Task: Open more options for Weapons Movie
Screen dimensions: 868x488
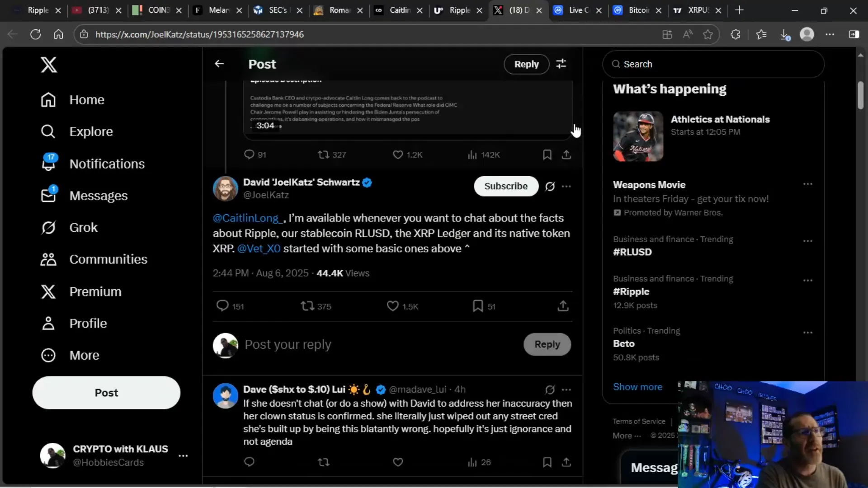Action: pyautogui.click(x=808, y=184)
